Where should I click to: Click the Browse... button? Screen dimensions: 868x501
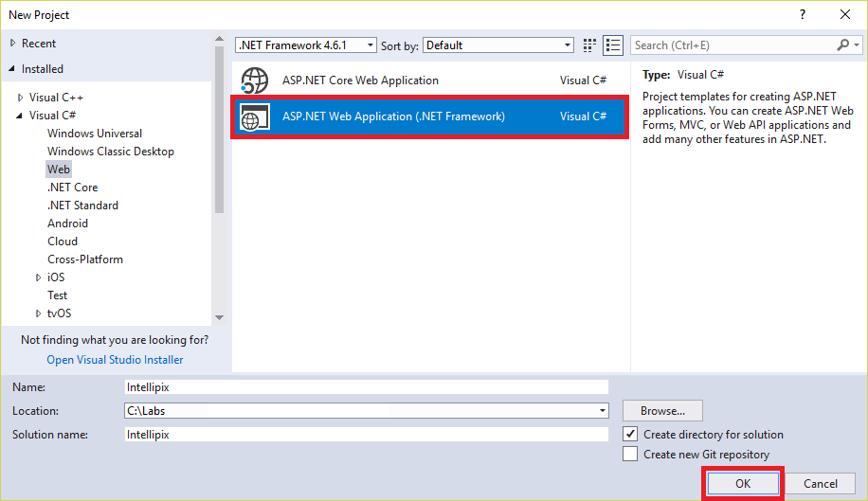point(662,411)
